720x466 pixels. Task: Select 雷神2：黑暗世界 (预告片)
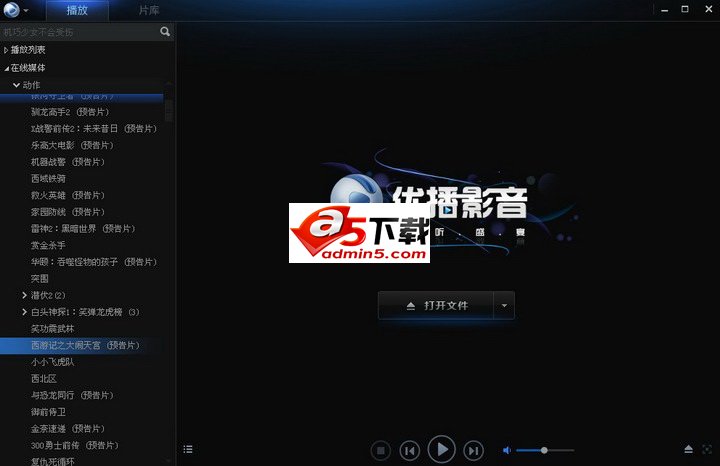83,229
